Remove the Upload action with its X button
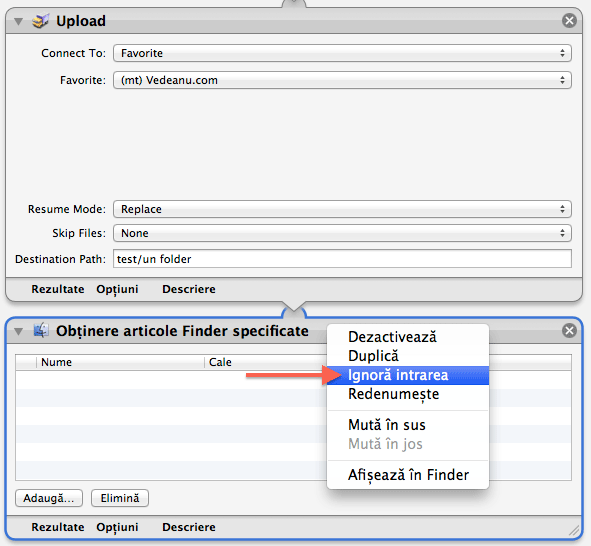Viewport: 591px width, 546px height. pyautogui.click(x=569, y=20)
